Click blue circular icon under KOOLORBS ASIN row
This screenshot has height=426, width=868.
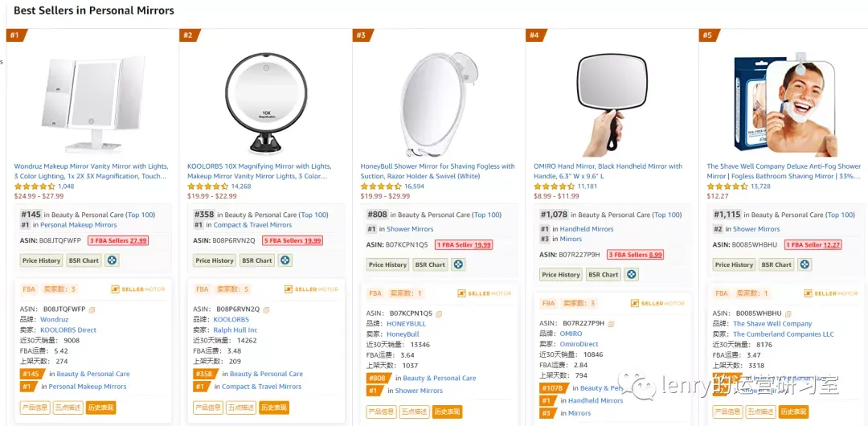tap(285, 260)
